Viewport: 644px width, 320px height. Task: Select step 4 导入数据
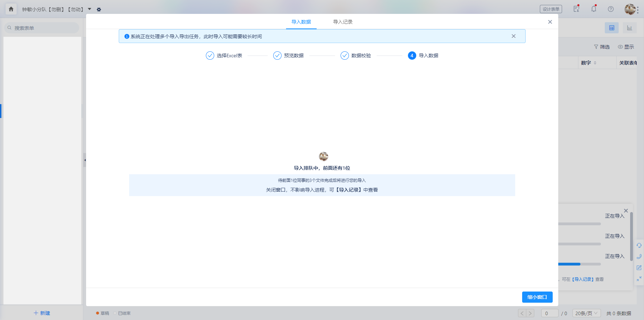[x=423, y=56]
